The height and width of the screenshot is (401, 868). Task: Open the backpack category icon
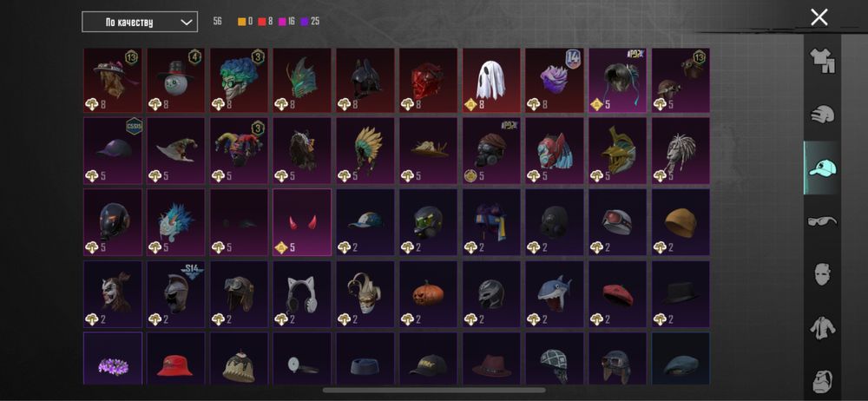pos(822,381)
